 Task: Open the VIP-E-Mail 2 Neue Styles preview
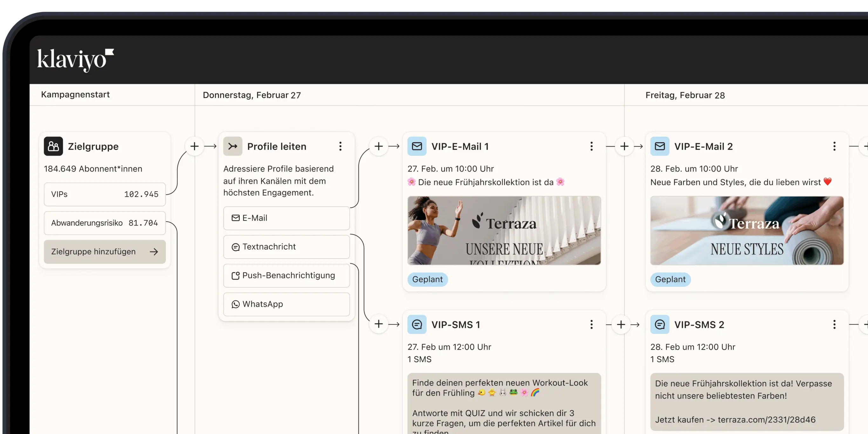[747, 230]
